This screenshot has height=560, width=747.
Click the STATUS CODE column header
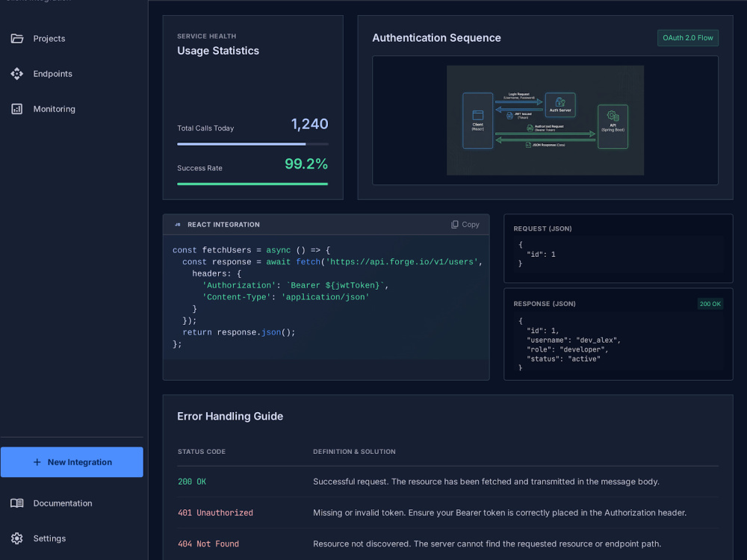click(x=202, y=452)
